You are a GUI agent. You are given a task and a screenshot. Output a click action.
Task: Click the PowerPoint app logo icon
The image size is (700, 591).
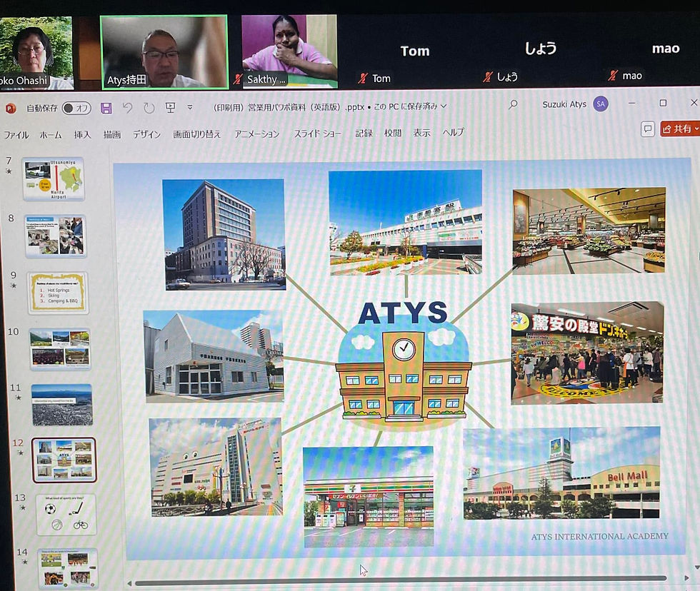[x=10, y=108]
